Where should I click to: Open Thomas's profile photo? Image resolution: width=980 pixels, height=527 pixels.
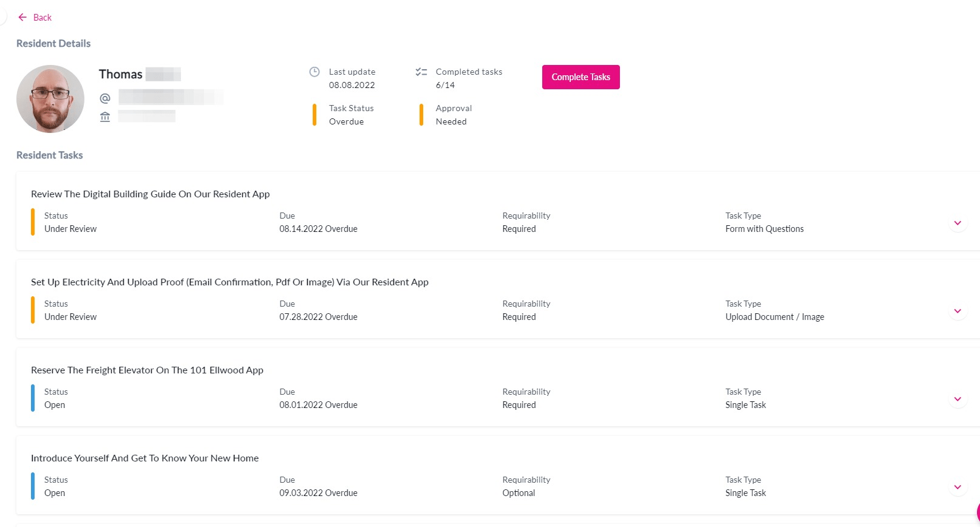tap(50, 99)
